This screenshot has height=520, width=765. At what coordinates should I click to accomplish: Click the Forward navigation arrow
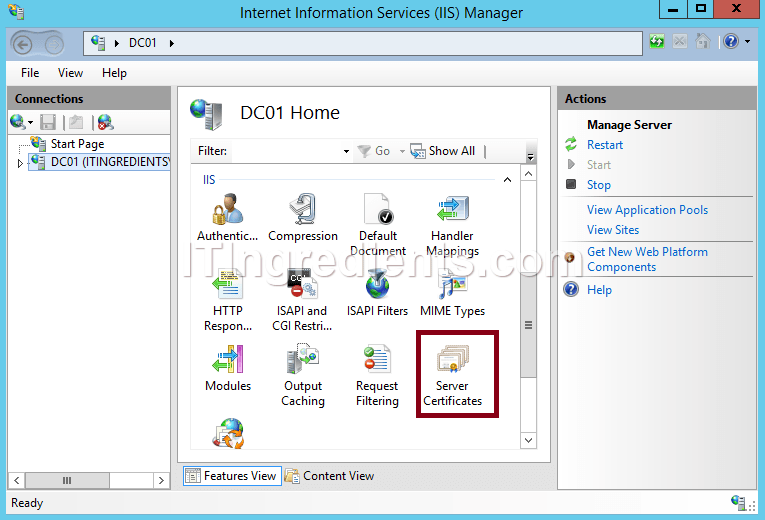[x=54, y=45]
